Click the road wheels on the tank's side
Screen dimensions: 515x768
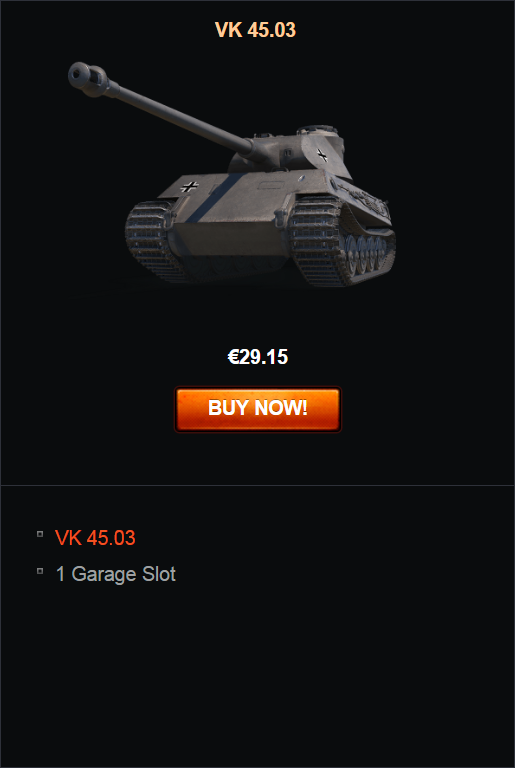(x=368, y=255)
